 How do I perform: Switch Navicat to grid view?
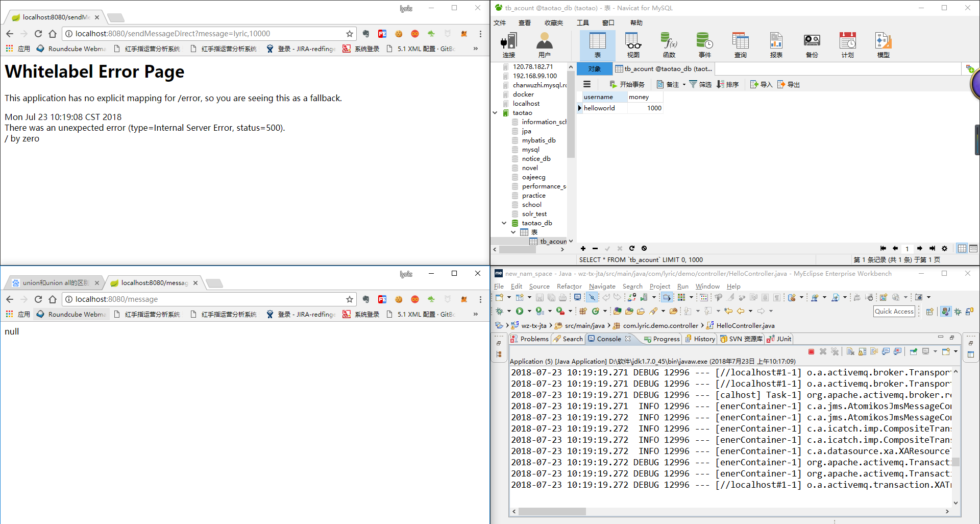(962, 248)
